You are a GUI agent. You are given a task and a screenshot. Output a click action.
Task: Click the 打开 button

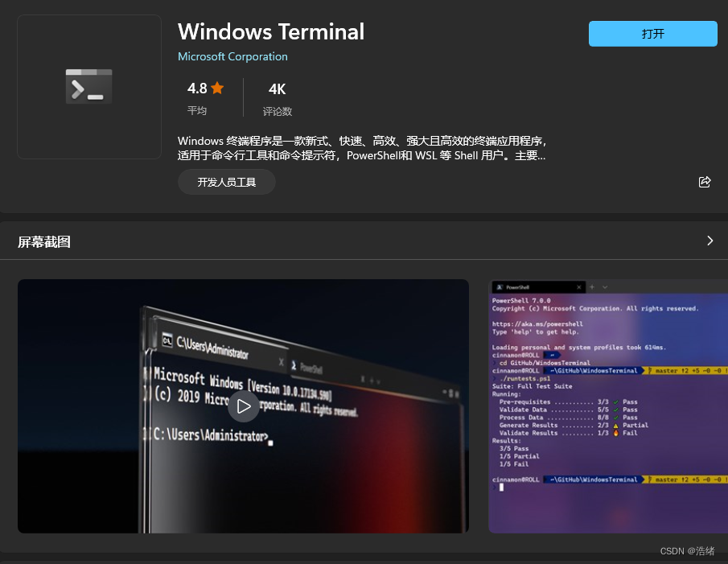pyautogui.click(x=652, y=34)
